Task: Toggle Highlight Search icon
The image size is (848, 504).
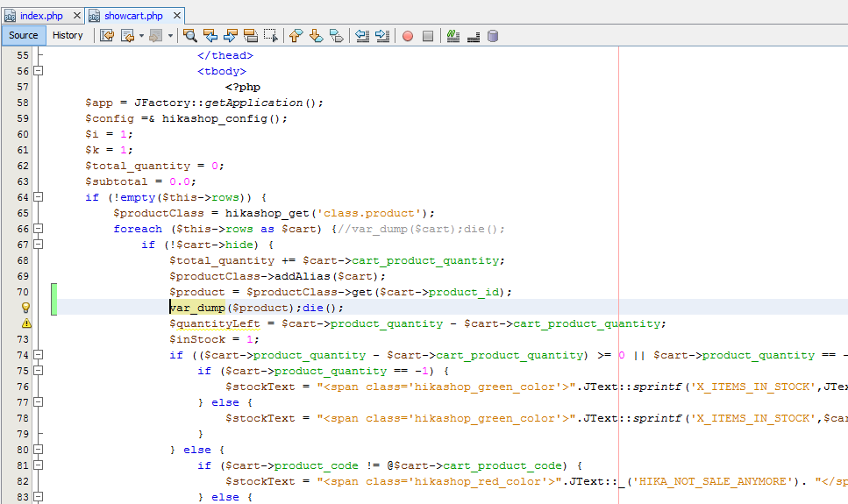Action: [251, 36]
